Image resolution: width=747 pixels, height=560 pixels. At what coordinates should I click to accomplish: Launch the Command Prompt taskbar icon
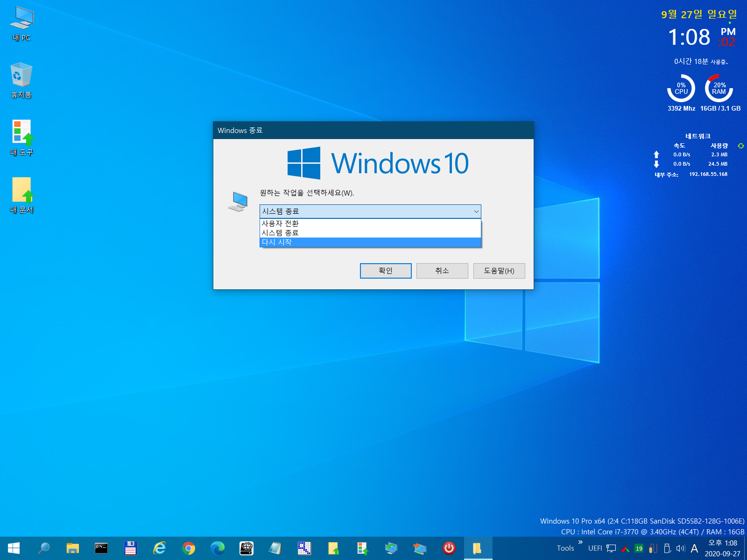[x=101, y=548]
